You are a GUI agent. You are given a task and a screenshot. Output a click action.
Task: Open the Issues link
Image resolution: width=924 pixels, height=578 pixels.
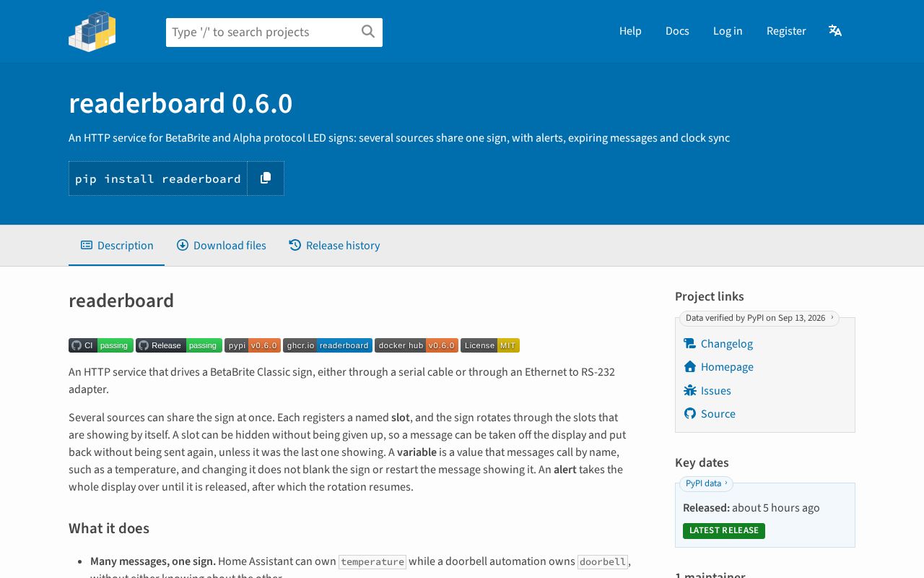point(716,391)
